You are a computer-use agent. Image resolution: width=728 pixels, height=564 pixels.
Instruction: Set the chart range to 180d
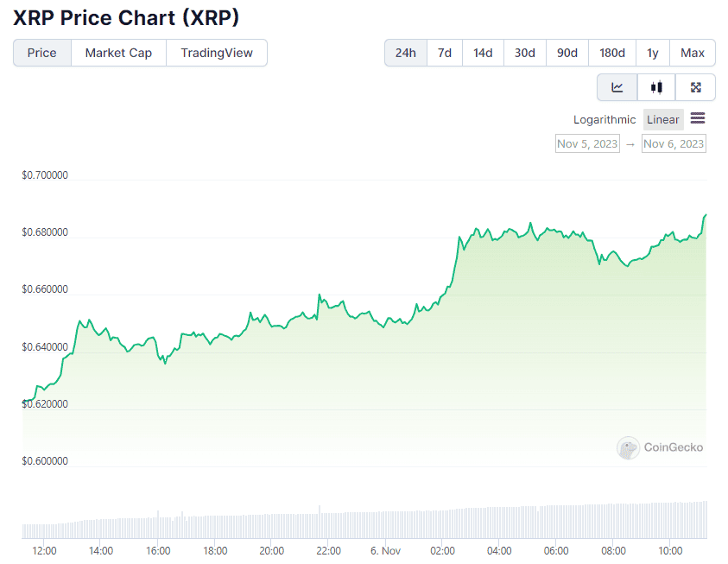pyautogui.click(x=612, y=53)
